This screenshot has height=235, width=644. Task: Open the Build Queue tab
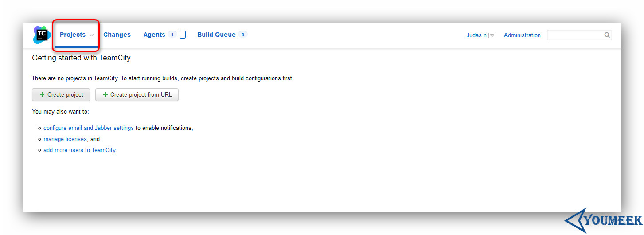(x=216, y=35)
